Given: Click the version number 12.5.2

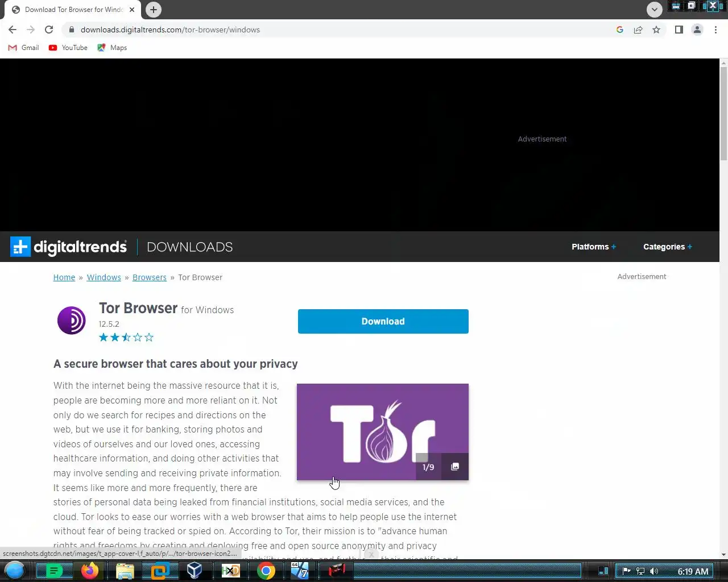Looking at the screenshot, I should [x=109, y=324].
